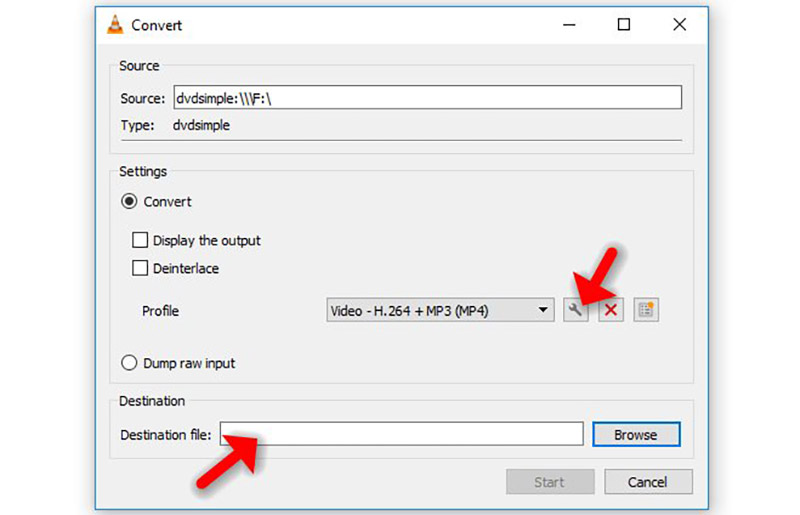Select the Convert radio button
Screen dimensions: 800x515
(129, 201)
